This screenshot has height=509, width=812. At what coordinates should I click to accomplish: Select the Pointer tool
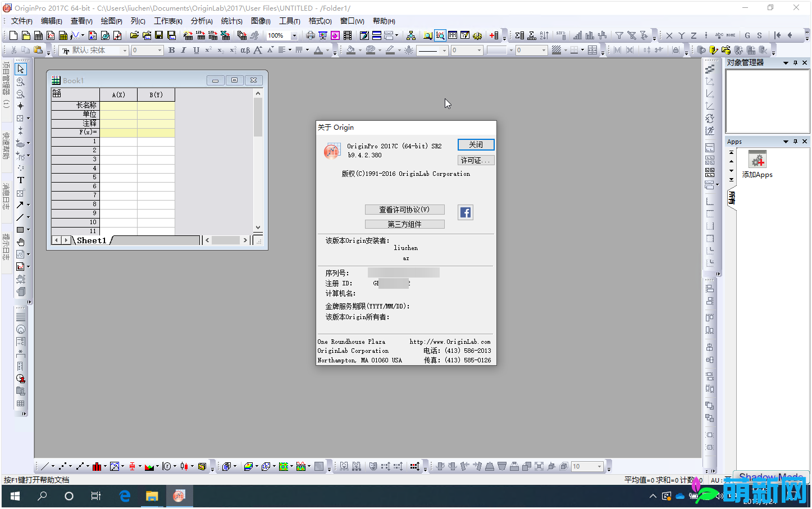coord(21,69)
